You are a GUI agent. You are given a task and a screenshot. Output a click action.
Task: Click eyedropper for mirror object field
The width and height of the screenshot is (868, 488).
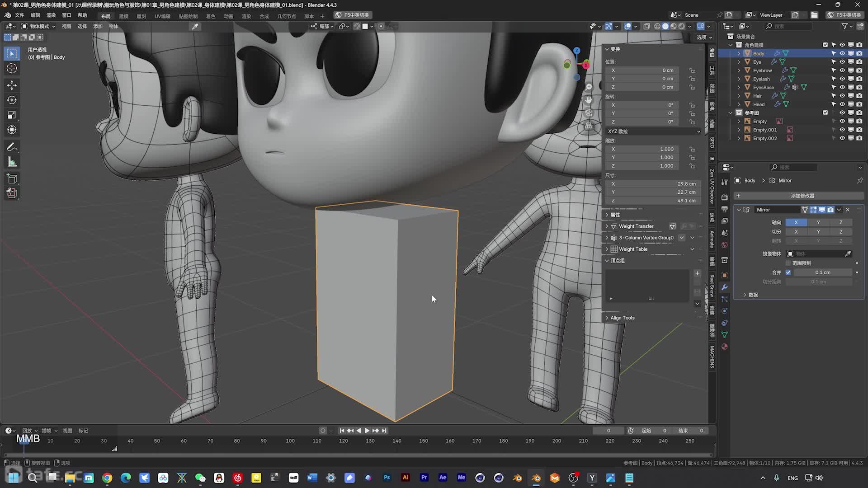pos(848,253)
